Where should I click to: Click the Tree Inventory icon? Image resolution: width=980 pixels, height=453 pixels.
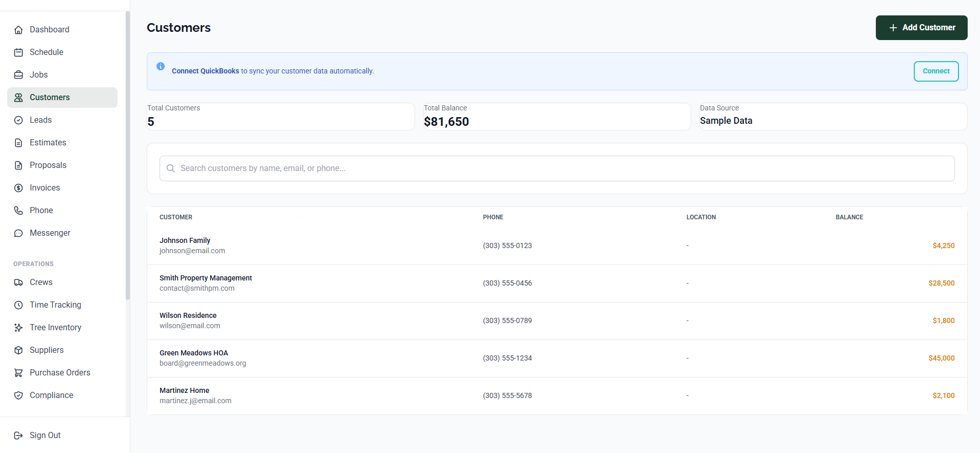coord(18,328)
